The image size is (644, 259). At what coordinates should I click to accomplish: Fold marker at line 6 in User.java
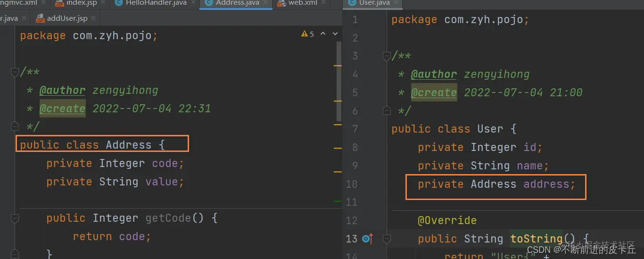(x=387, y=111)
